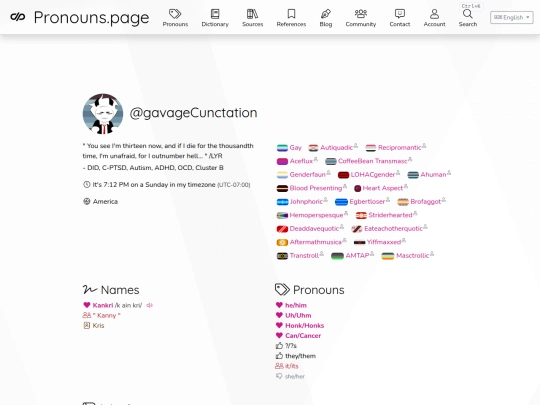Click the Ahuman flag icon
Image resolution: width=540 pixels, height=405 pixels.
(413, 175)
